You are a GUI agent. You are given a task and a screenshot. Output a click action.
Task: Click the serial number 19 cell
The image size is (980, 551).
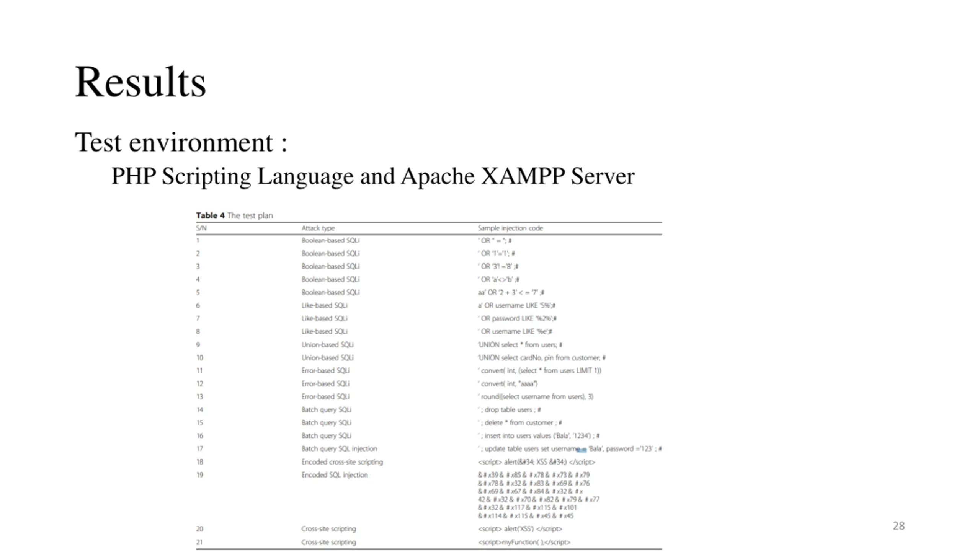click(199, 475)
